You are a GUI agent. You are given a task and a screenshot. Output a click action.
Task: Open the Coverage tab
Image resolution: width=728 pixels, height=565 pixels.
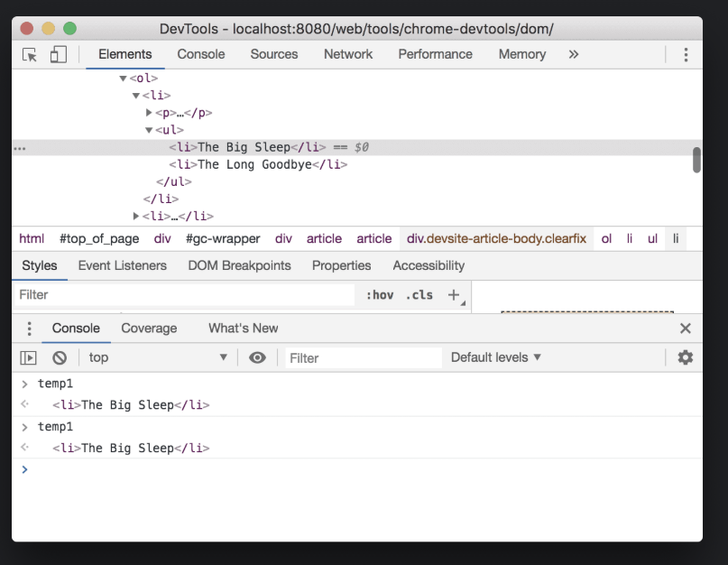pos(149,328)
